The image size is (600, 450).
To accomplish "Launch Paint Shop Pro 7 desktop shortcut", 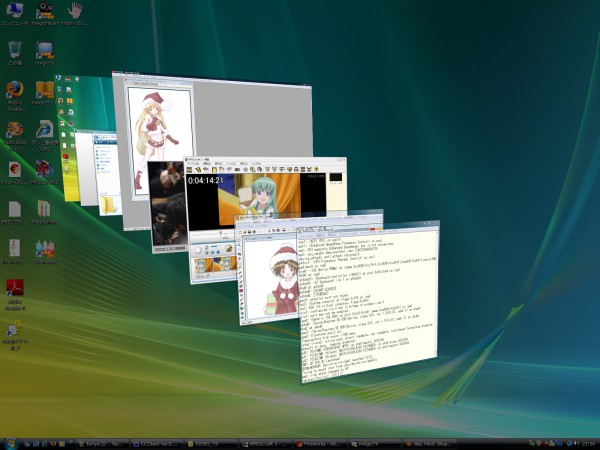I will coord(15,136).
